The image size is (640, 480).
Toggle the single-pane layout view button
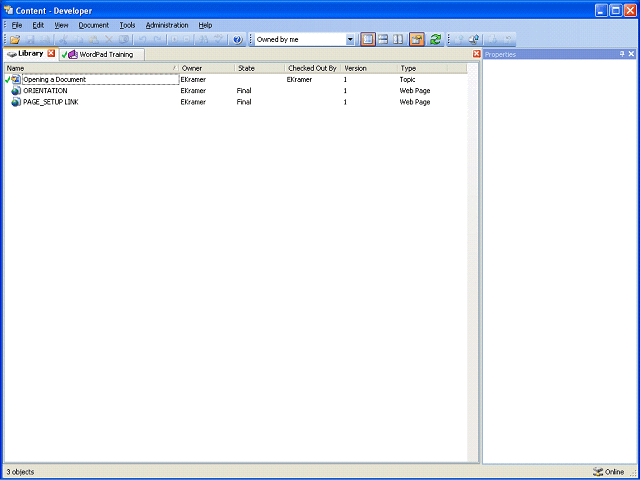(x=368, y=40)
